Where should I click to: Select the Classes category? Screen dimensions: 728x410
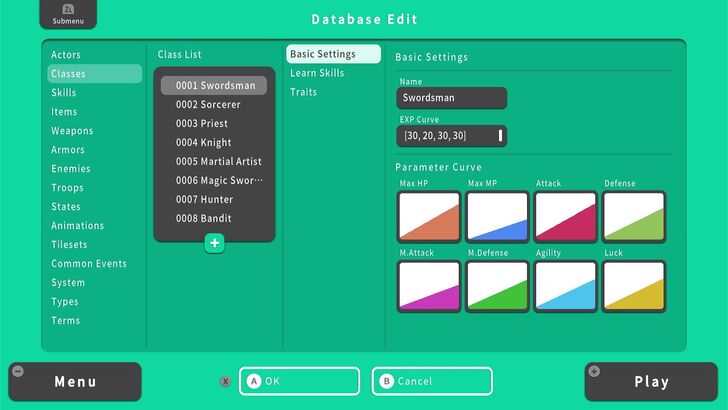95,74
